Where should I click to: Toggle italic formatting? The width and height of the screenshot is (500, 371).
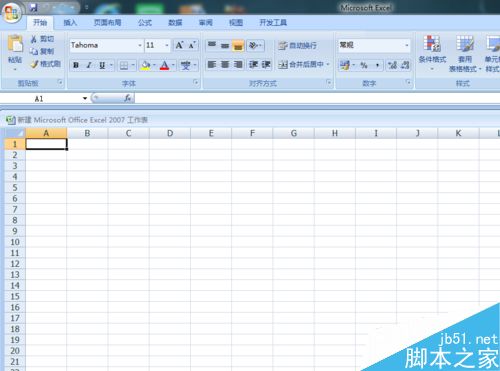[x=89, y=65]
